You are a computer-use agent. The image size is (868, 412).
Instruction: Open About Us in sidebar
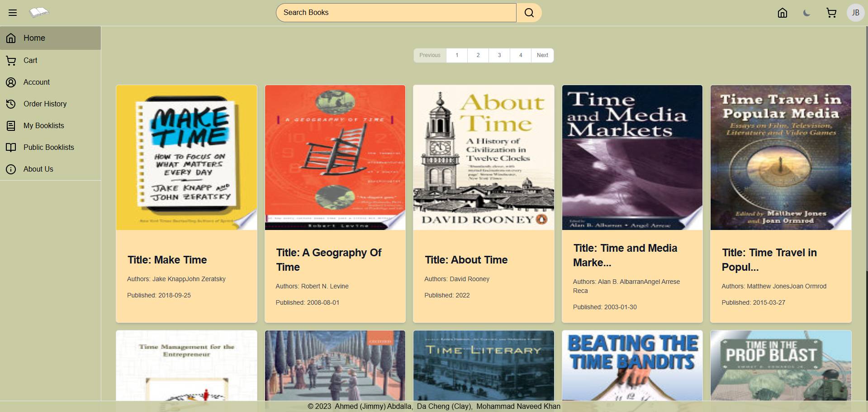(50, 169)
